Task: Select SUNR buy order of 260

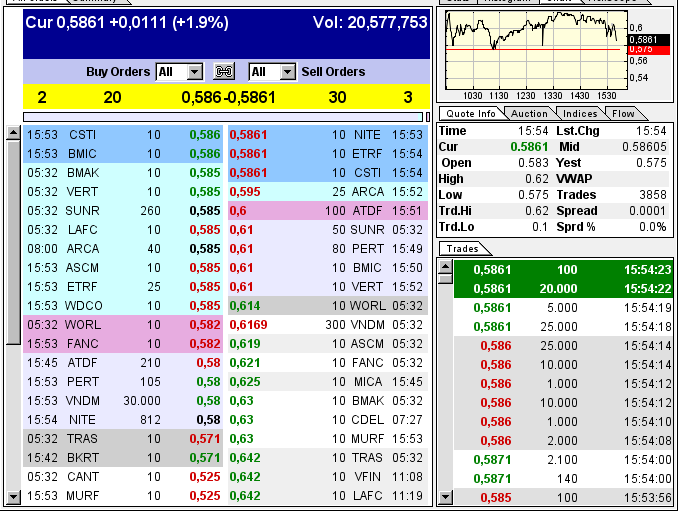Action: (x=125, y=211)
